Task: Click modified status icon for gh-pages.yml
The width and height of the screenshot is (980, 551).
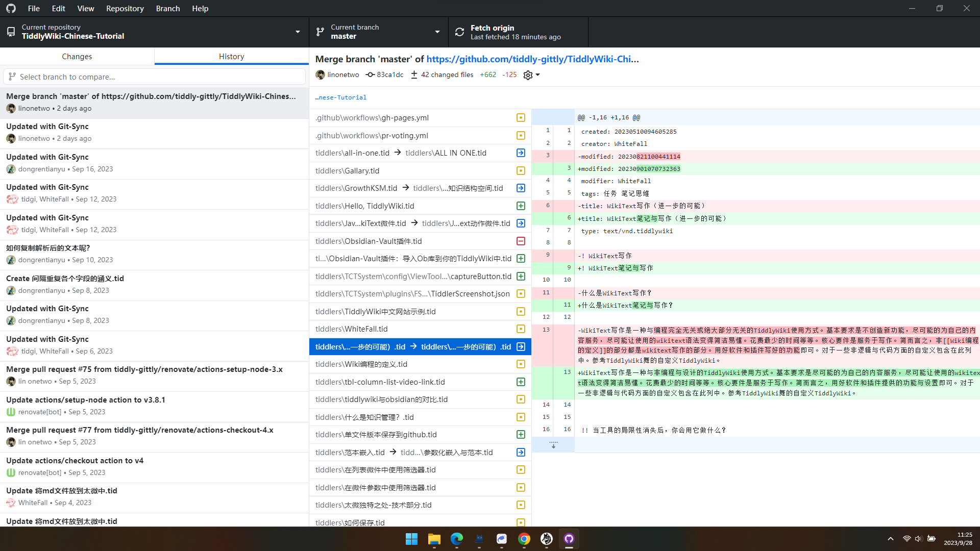Action: coord(521,118)
